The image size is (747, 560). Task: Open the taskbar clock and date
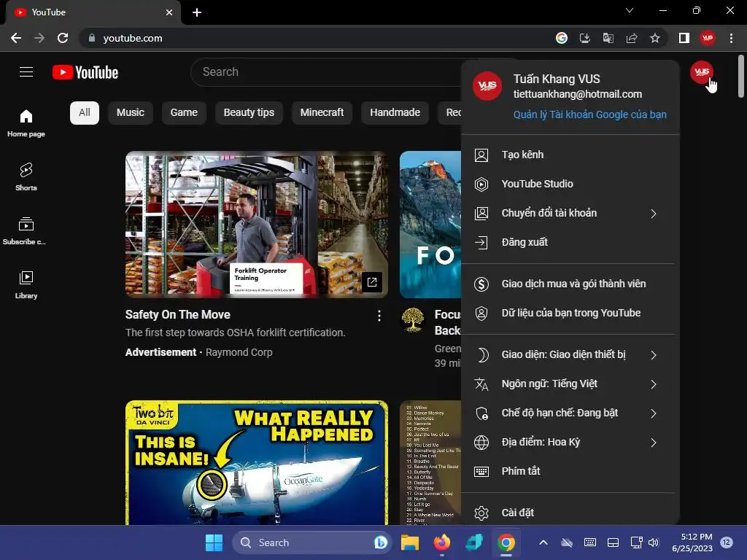pyautogui.click(x=692, y=542)
